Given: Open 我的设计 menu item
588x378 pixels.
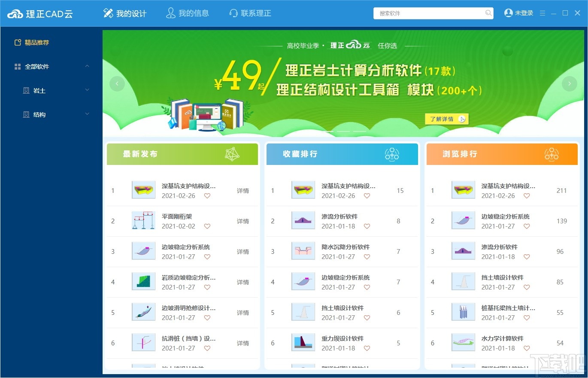Looking at the screenshot, I should 124,13.
